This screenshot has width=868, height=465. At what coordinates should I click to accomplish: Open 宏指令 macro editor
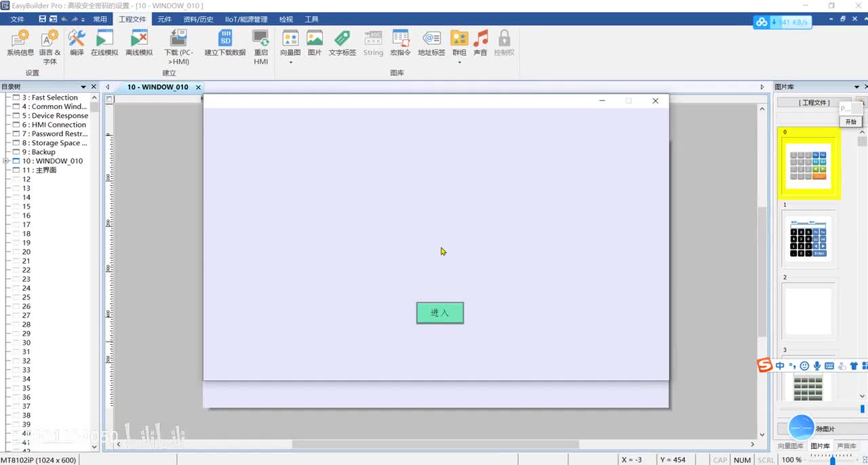401,43
